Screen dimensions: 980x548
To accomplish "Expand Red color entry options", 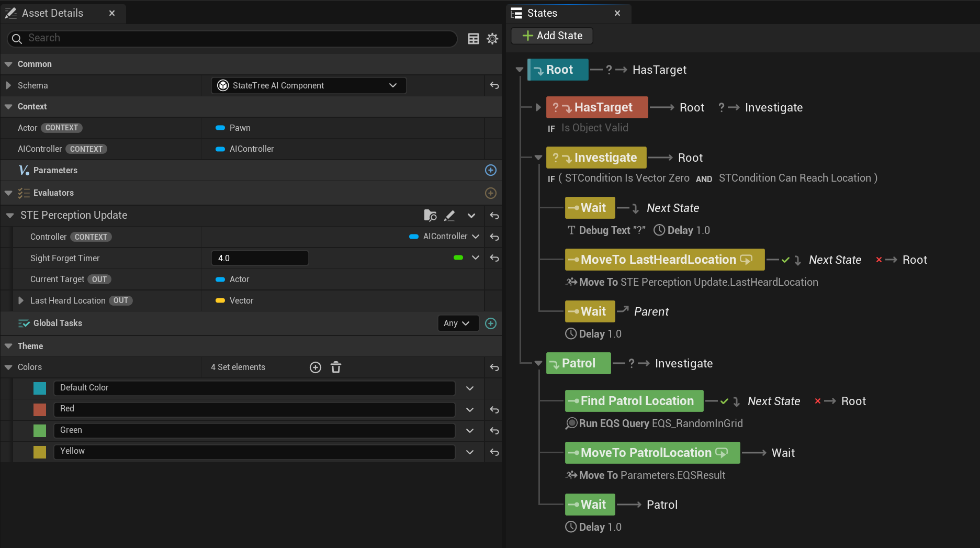I will point(470,410).
